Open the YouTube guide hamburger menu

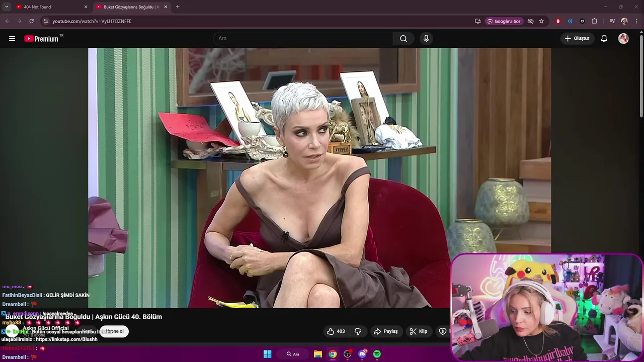pyautogui.click(x=12, y=39)
